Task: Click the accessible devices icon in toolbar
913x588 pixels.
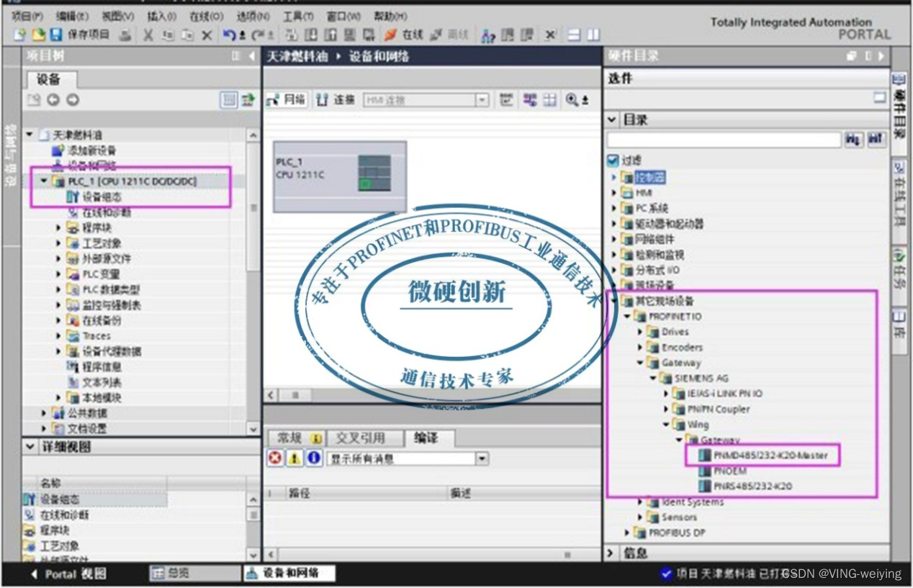Action: point(488,35)
